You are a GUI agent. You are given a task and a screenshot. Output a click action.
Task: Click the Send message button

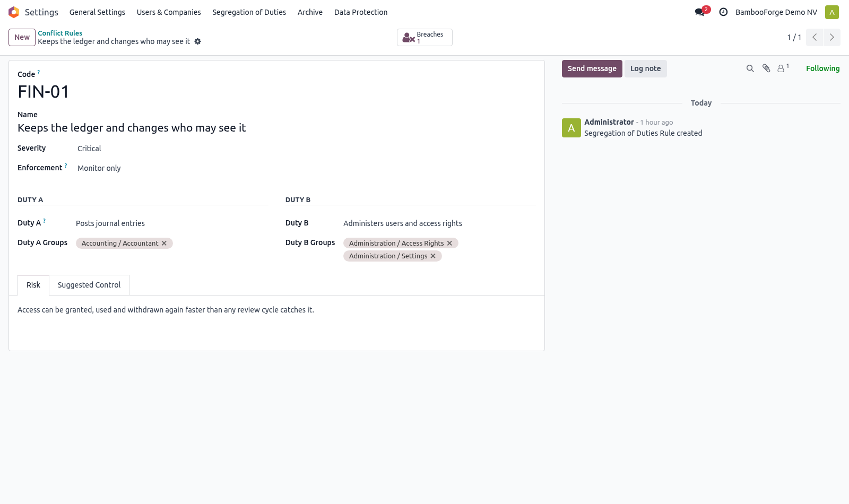pos(592,68)
